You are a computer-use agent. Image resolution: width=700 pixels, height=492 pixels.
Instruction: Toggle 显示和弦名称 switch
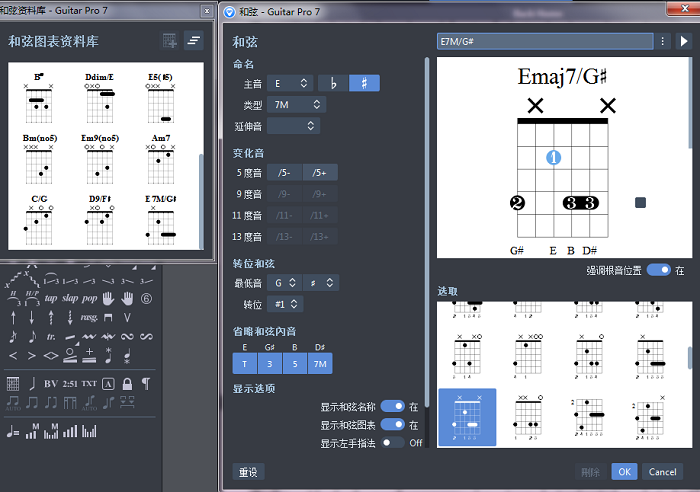(393, 406)
